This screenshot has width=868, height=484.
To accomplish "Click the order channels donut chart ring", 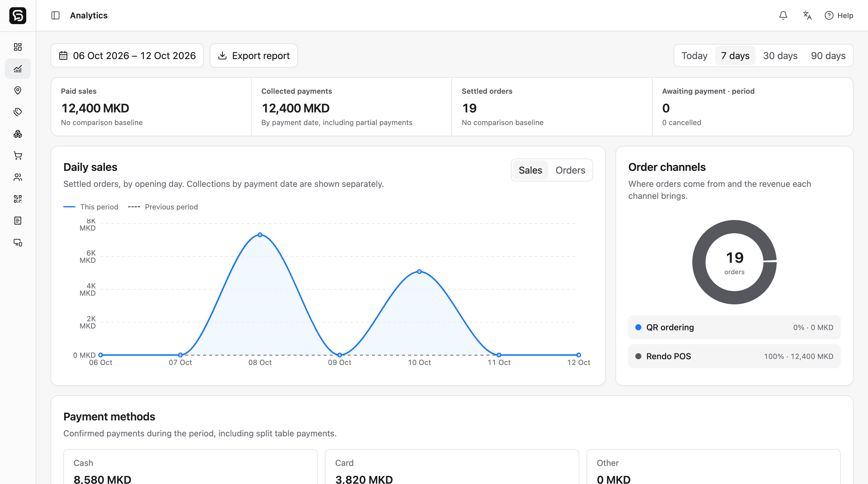I will (x=699, y=262).
